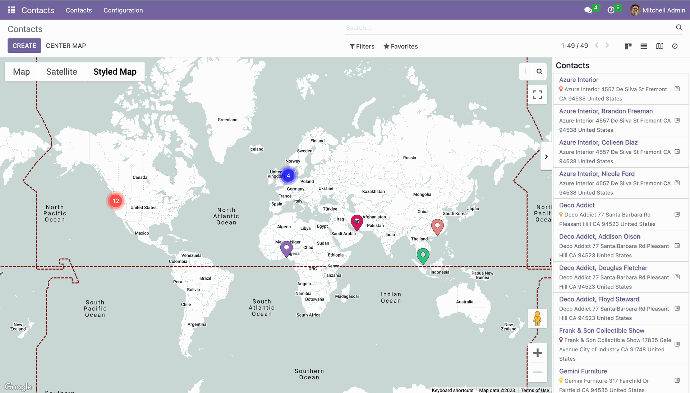Click the Contacts app title
The width and height of the screenshot is (690, 393).
point(38,10)
